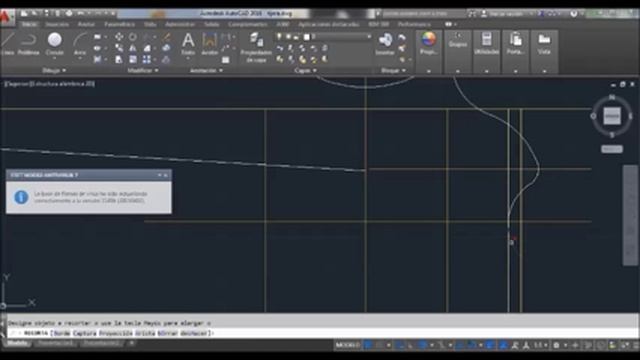This screenshot has height=360, width=640.
Task: Toggle grid display in status bar
Action: click(x=368, y=345)
